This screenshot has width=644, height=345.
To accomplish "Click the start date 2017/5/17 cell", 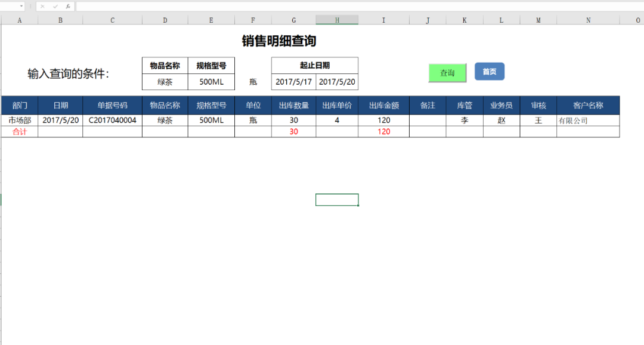I will click(x=293, y=82).
